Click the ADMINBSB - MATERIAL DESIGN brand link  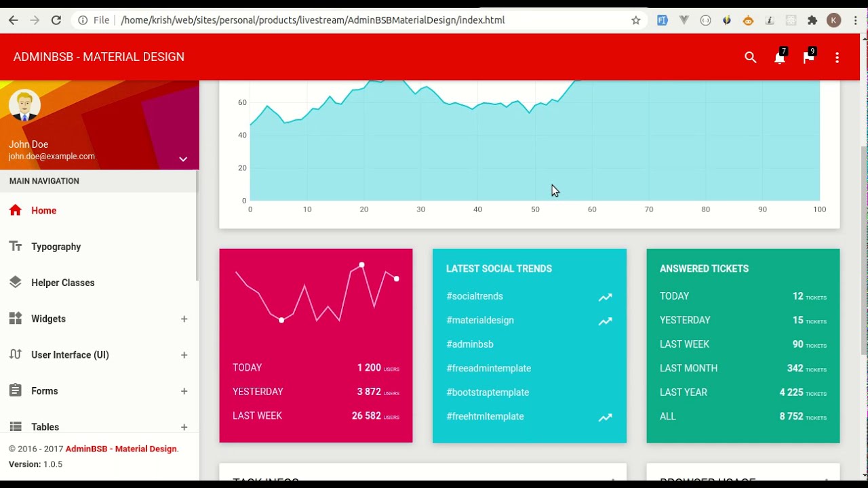[99, 57]
